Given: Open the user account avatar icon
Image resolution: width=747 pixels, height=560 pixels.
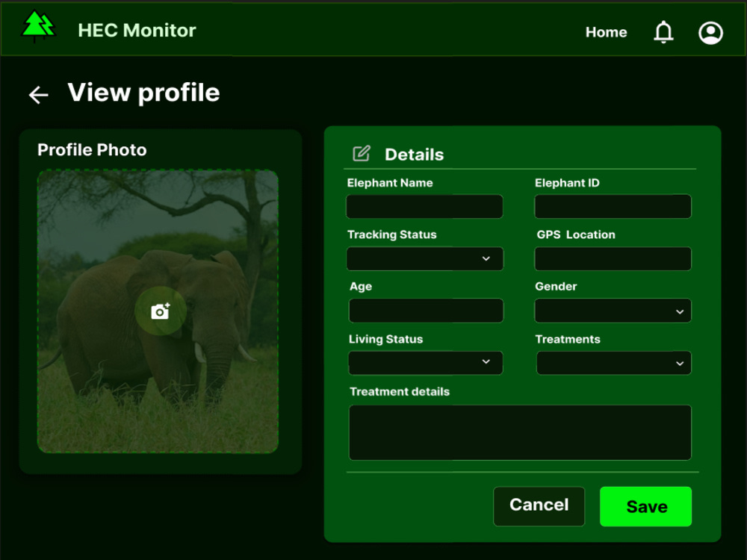Looking at the screenshot, I should [710, 33].
